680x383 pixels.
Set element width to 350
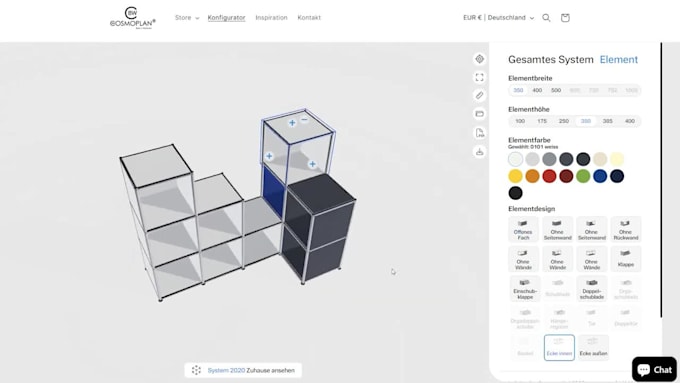518,90
